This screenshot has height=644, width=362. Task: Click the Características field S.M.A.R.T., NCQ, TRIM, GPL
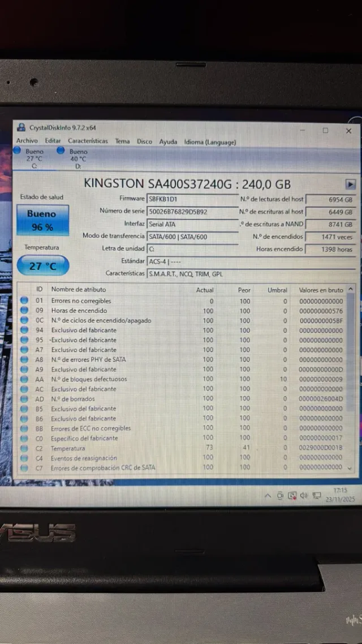[x=251, y=273]
